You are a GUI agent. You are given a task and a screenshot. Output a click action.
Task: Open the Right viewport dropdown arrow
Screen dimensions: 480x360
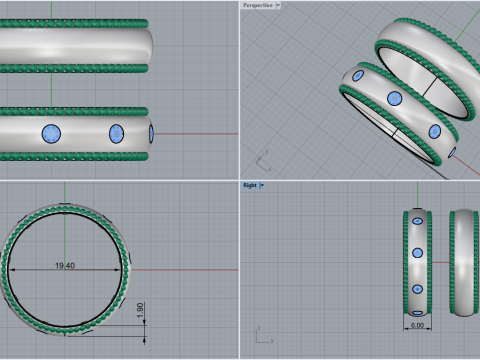pyautogui.click(x=262, y=185)
